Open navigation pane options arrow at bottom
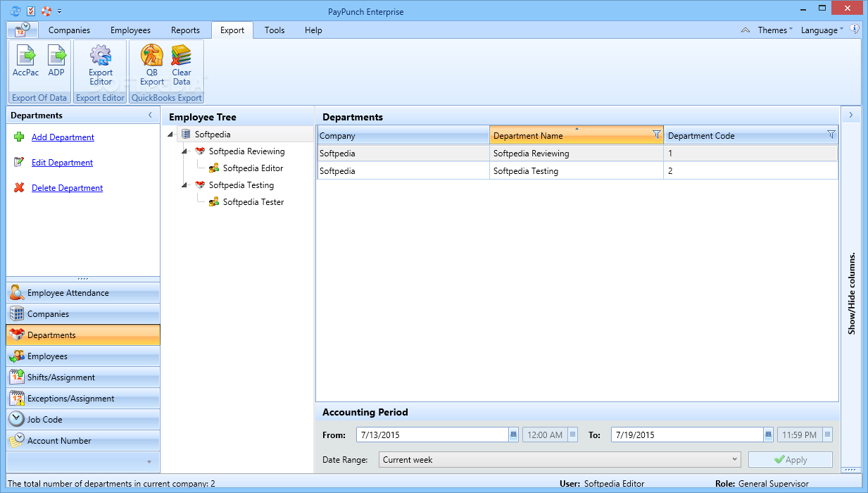This screenshot has width=868, height=493. pos(149,462)
